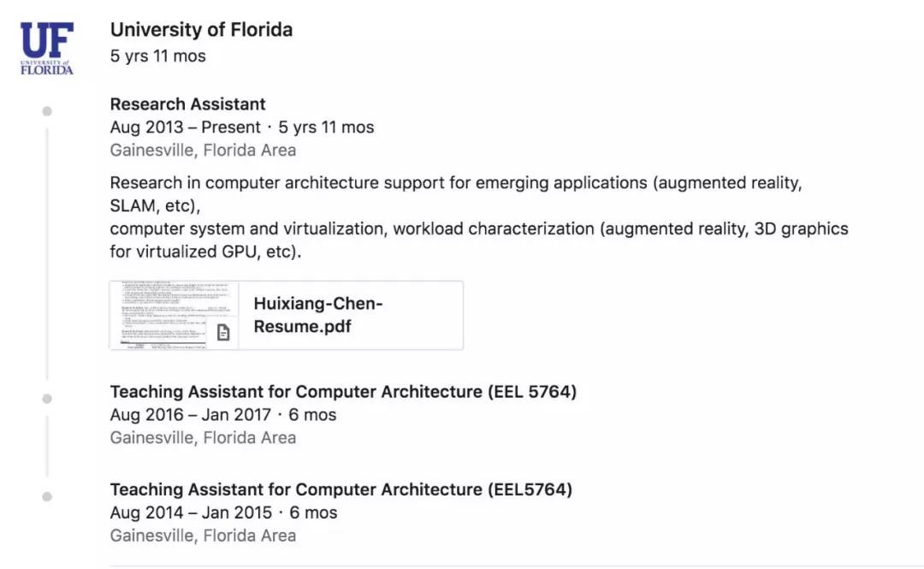This screenshot has width=924, height=569.
Task: Click the Aug 2016 – Jan 2017 date range
Action: (x=190, y=415)
